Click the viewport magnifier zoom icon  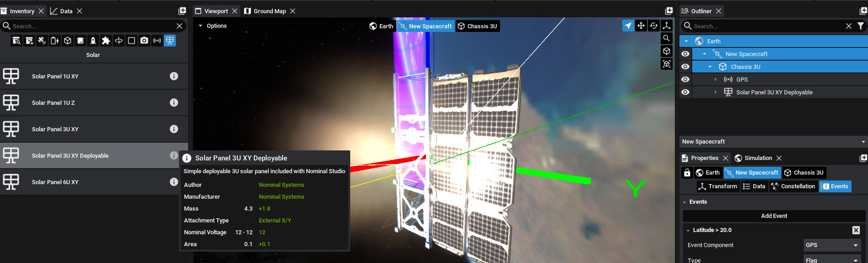(x=667, y=38)
